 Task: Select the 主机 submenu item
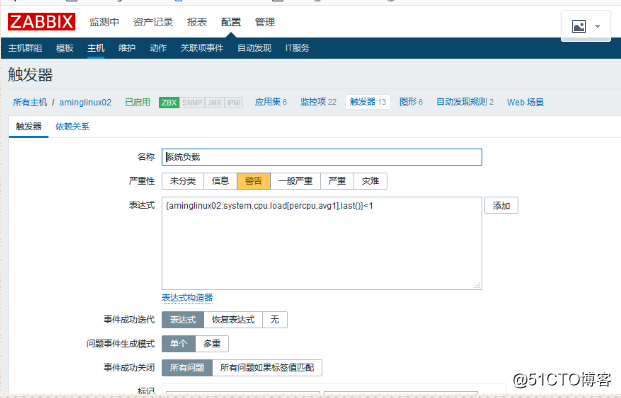click(x=96, y=48)
